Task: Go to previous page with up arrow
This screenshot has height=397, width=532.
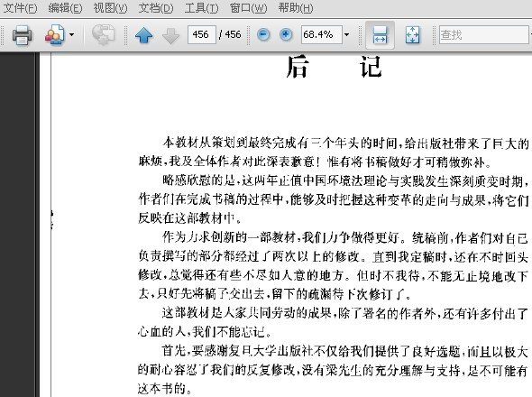Action: click(144, 35)
